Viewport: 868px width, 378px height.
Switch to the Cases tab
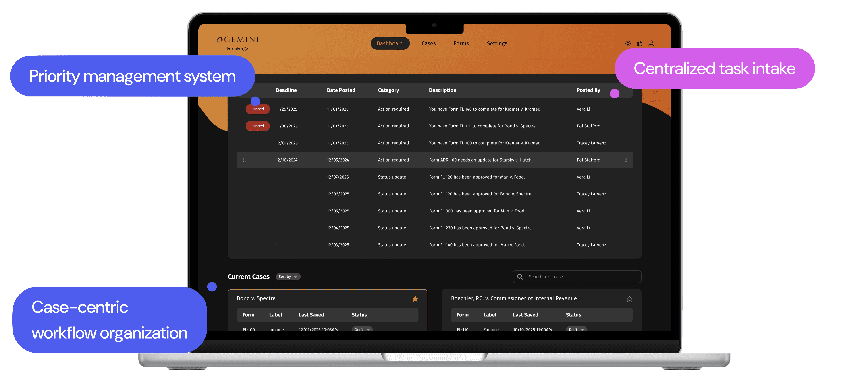[428, 43]
